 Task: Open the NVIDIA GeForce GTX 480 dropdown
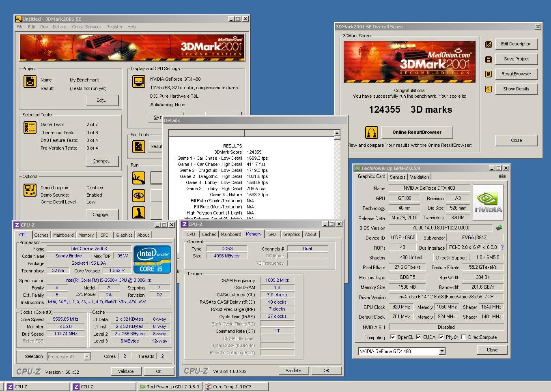tap(442, 351)
